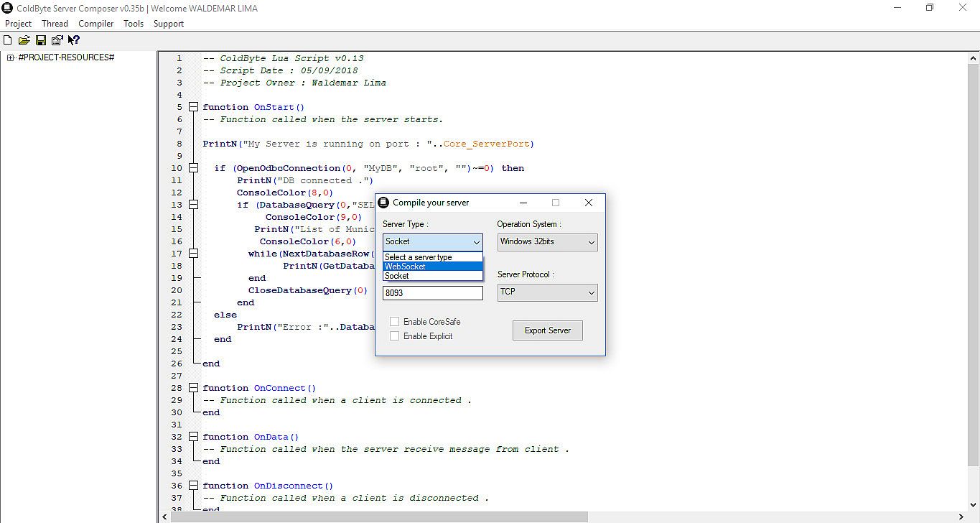
Task: Open the Server Protocol dropdown
Action: click(547, 292)
